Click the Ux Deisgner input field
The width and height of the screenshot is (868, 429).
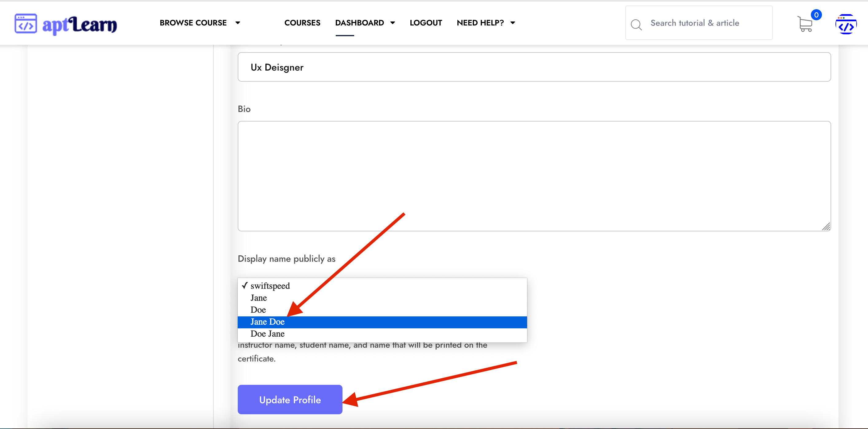(x=534, y=67)
